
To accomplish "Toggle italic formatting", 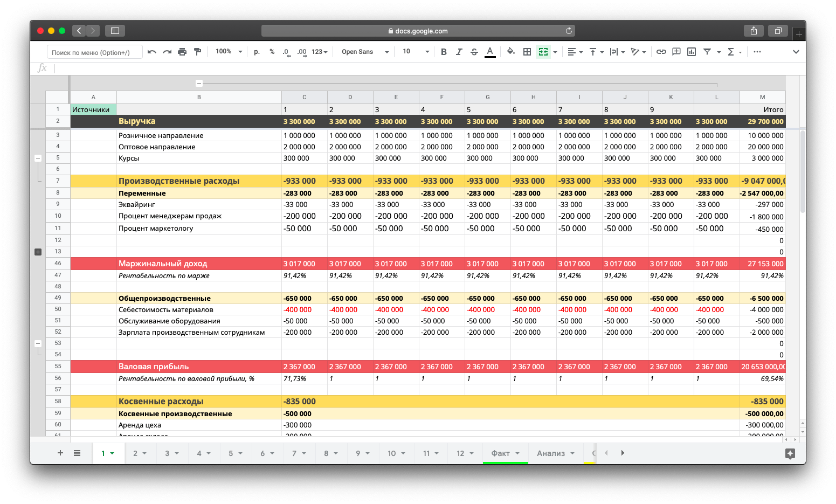I will click(459, 52).
